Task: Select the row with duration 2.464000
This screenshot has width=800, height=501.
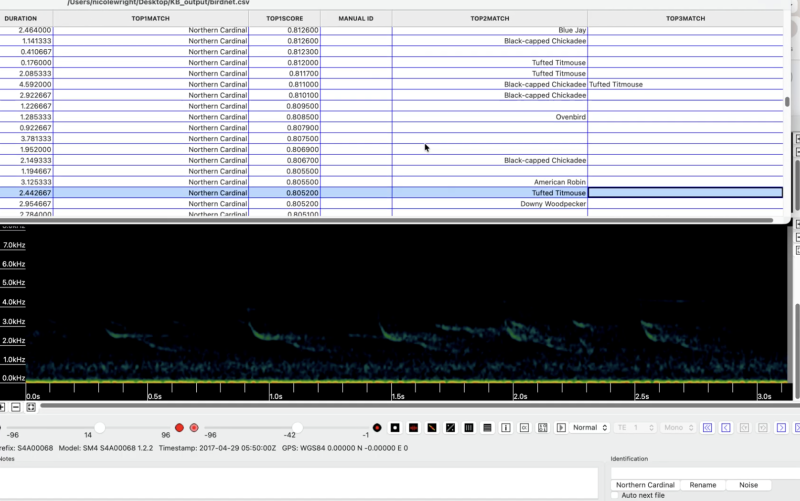Action: [x=391, y=30]
